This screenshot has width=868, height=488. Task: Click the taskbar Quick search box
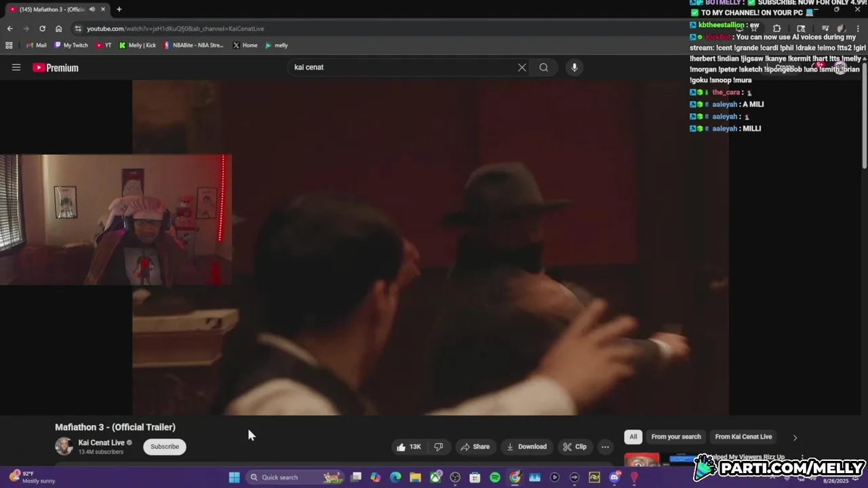pyautogui.click(x=294, y=477)
